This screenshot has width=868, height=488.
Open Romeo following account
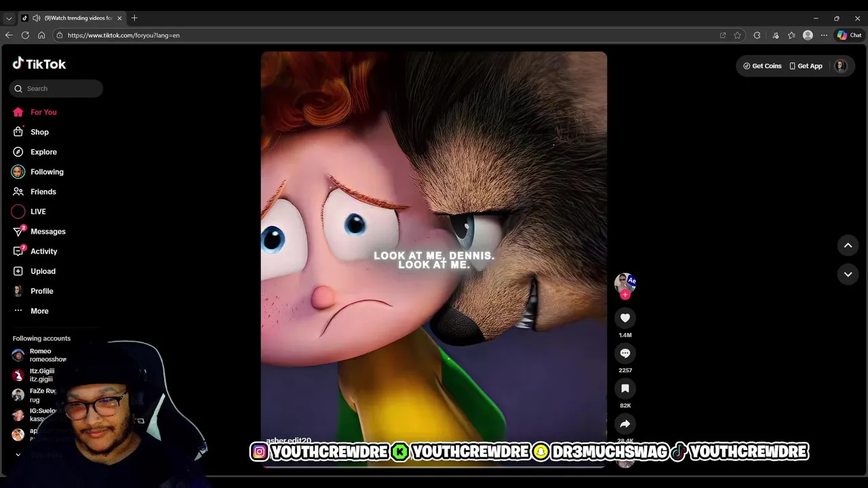click(x=42, y=355)
